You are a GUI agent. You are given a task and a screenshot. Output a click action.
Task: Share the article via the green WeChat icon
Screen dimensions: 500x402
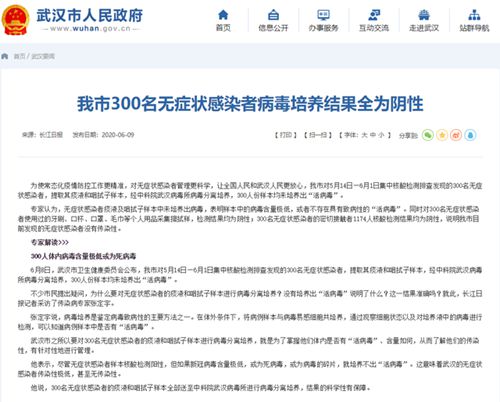[428, 135]
